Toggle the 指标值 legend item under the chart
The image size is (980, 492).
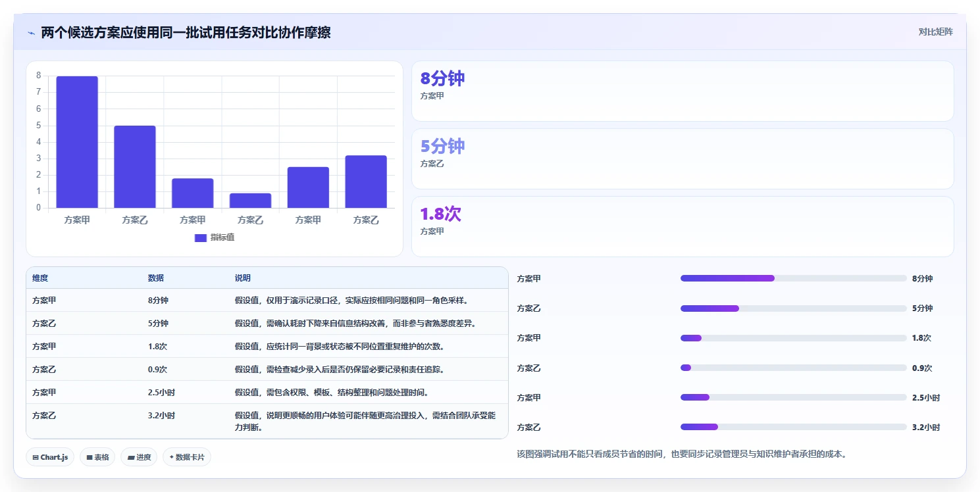(215, 237)
